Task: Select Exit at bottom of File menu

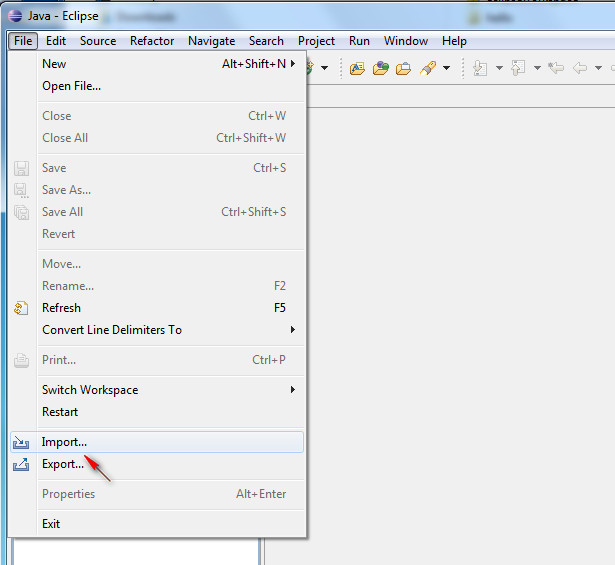Action: click(x=157, y=524)
